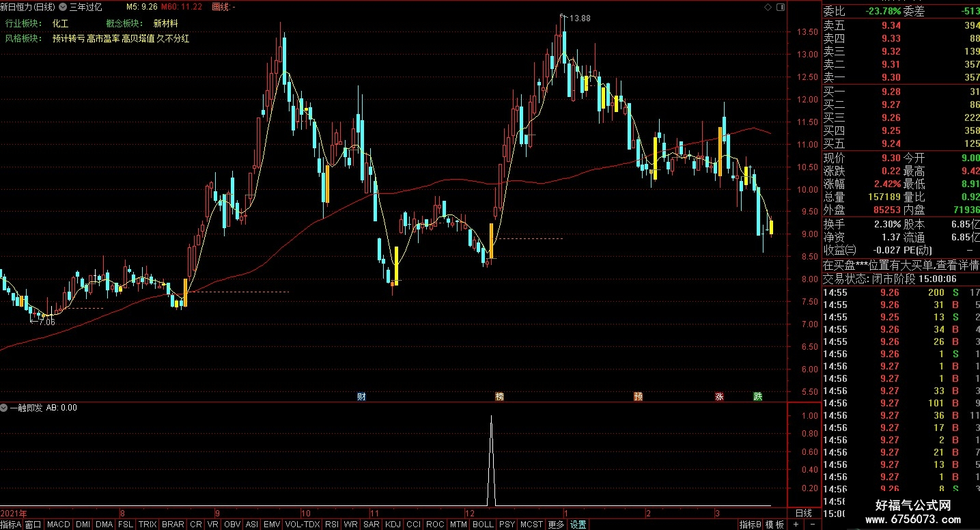Click the 财 info marker on chart
The width and height of the screenshot is (980, 530).
(362, 396)
